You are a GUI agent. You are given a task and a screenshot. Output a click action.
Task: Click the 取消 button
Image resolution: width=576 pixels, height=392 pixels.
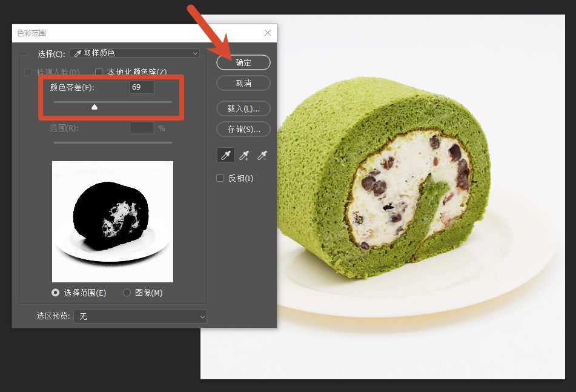point(243,83)
